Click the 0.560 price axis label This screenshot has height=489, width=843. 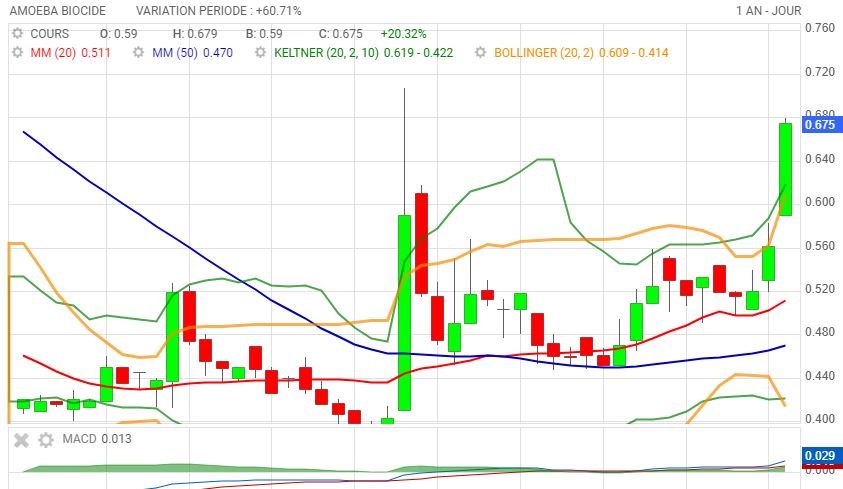(820, 246)
